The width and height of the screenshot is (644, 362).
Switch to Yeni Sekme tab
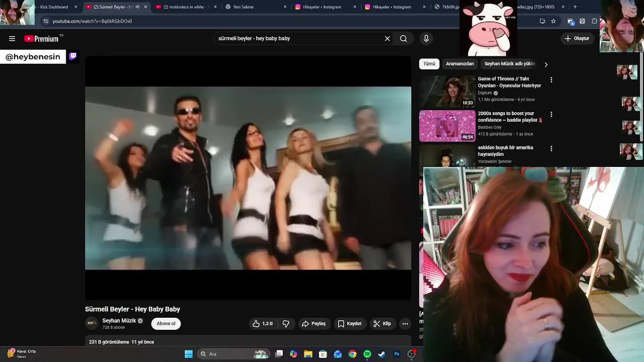pos(256,7)
